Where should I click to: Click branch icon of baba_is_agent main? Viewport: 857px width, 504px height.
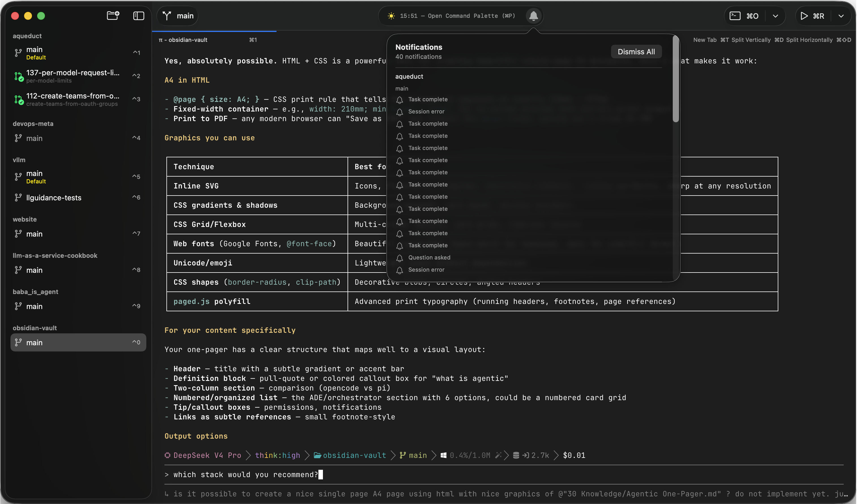tap(18, 306)
